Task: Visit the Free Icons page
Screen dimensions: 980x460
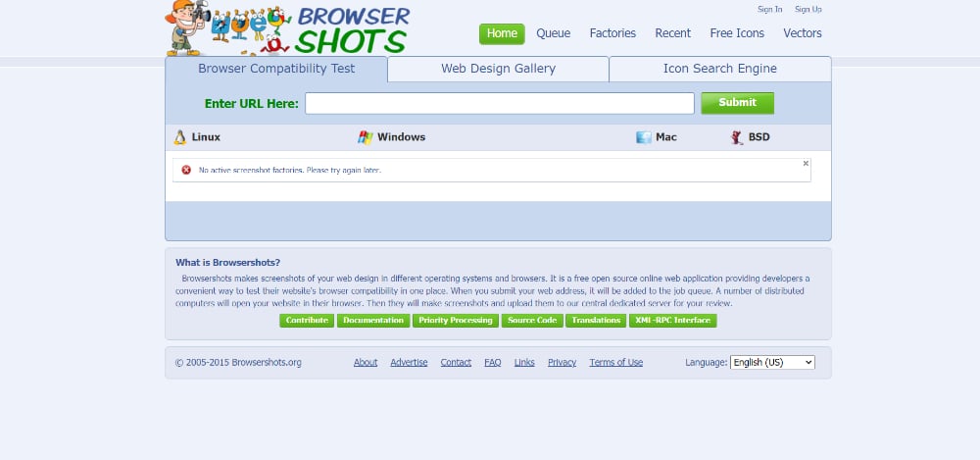Action: (737, 33)
